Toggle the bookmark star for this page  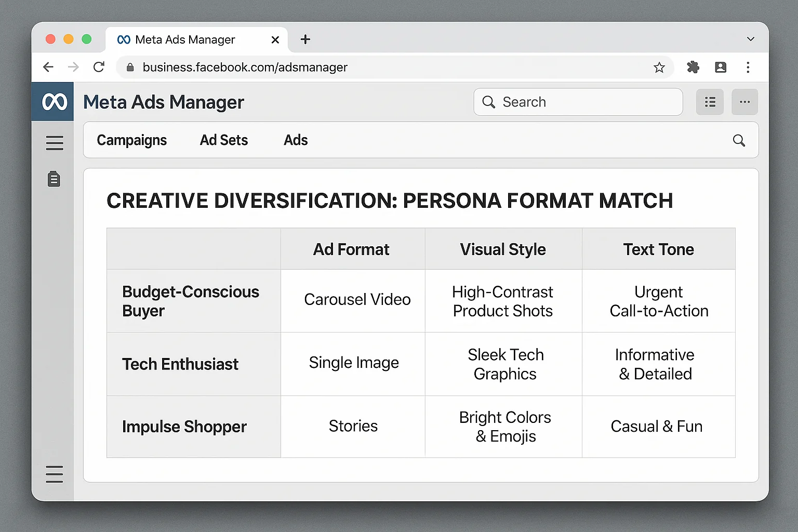click(659, 67)
